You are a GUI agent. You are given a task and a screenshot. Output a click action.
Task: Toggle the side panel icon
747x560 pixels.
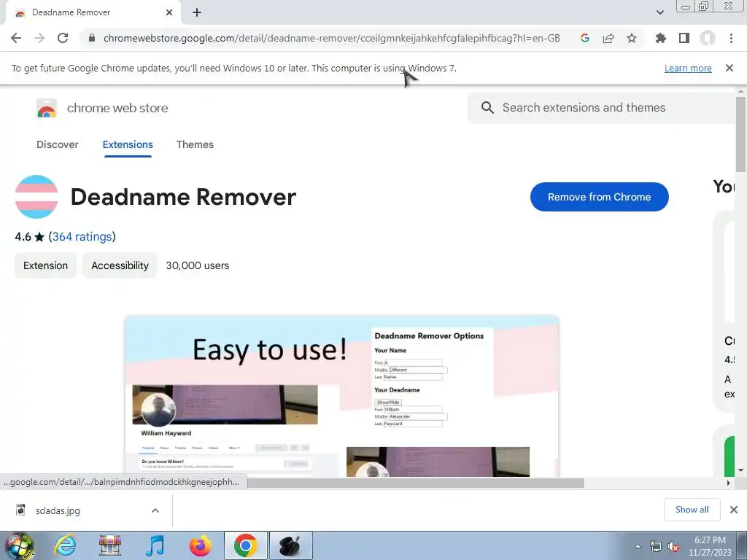click(x=684, y=38)
